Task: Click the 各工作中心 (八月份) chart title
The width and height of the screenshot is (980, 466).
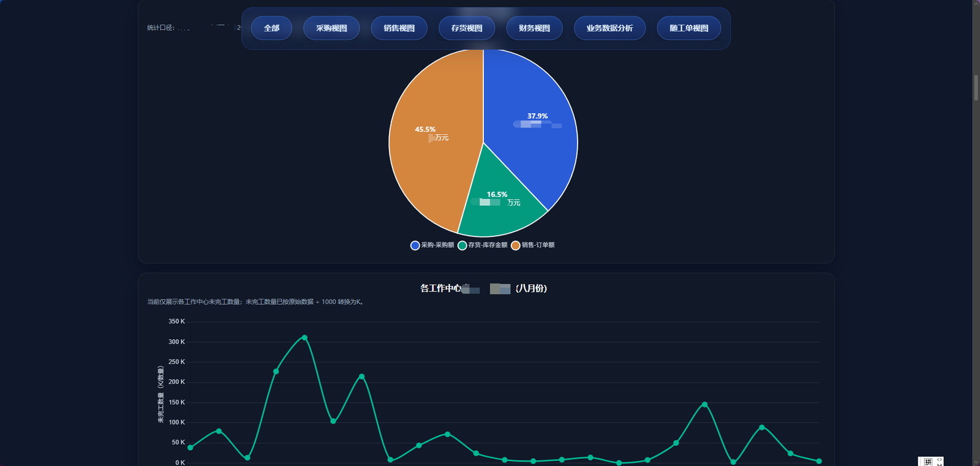Action: (483, 288)
